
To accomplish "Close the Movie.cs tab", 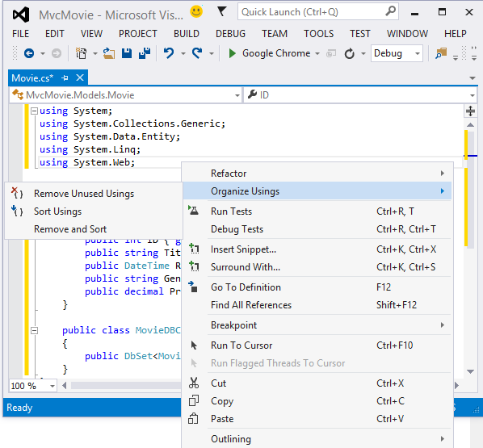I will (80, 77).
